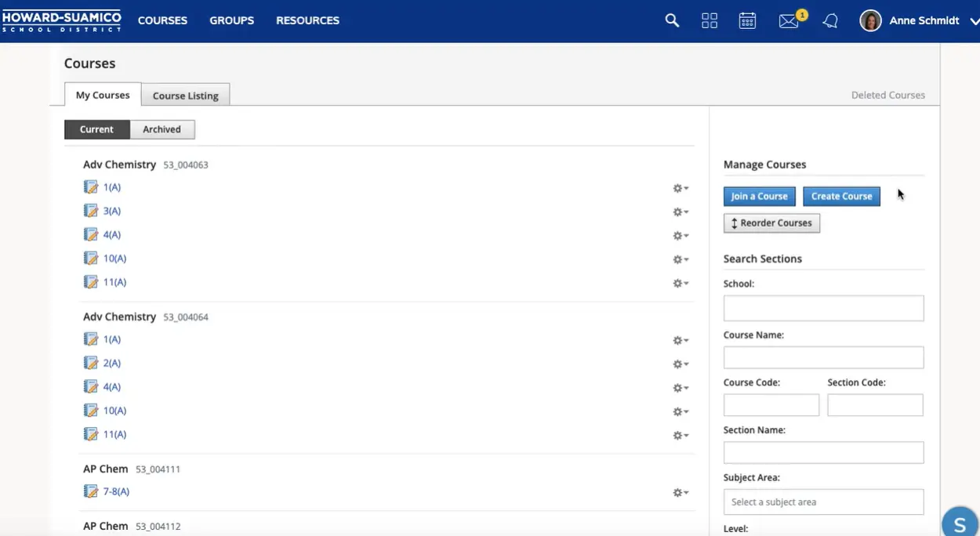Click the Course Name input field
This screenshot has height=536, width=980.
823,357
